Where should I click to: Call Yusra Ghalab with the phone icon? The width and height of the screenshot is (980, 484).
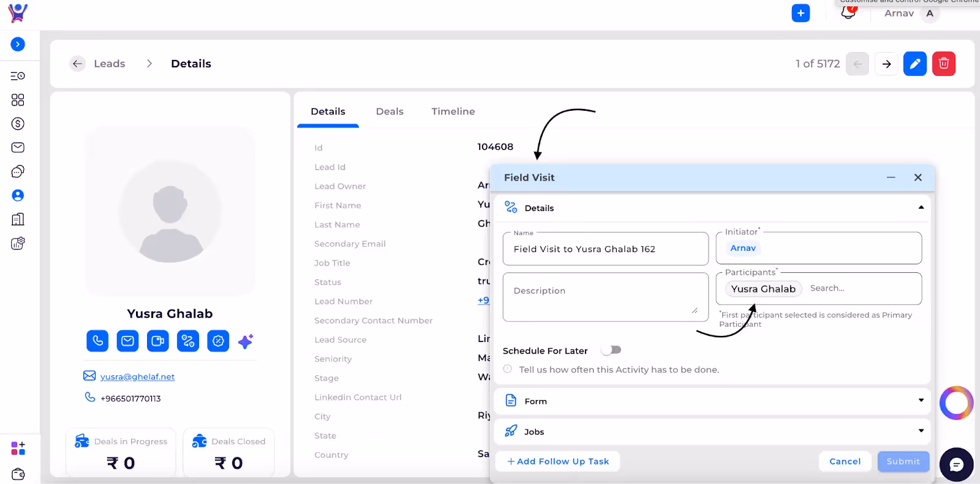(x=97, y=341)
